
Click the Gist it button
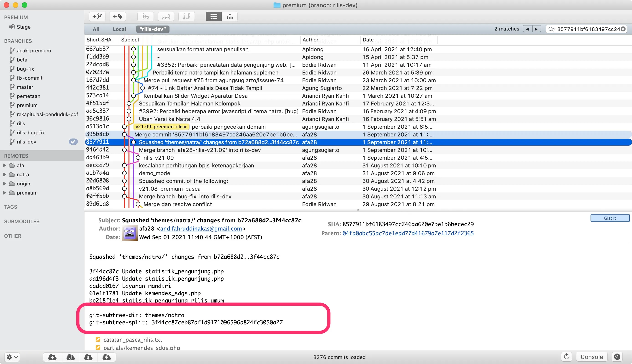click(x=609, y=218)
